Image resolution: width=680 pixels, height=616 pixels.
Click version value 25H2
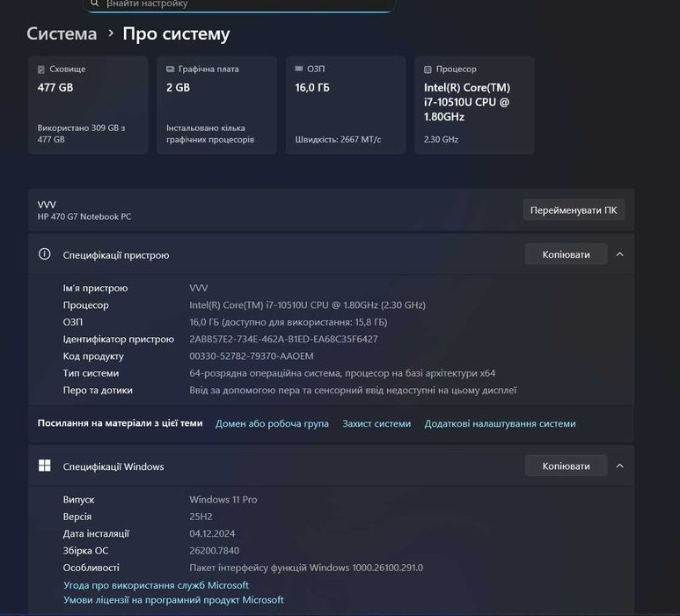[x=201, y=517]
